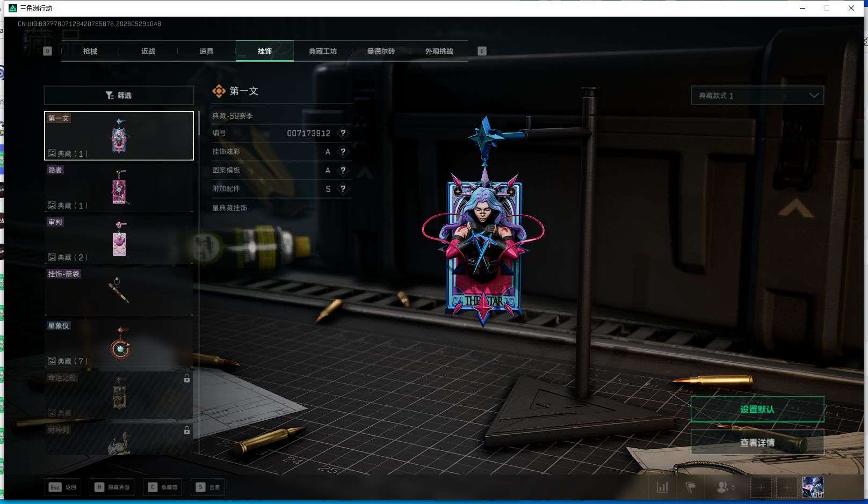868x504 pixels.
Task: Select the 挂饰 tab
Action: [x=265, y=51]
